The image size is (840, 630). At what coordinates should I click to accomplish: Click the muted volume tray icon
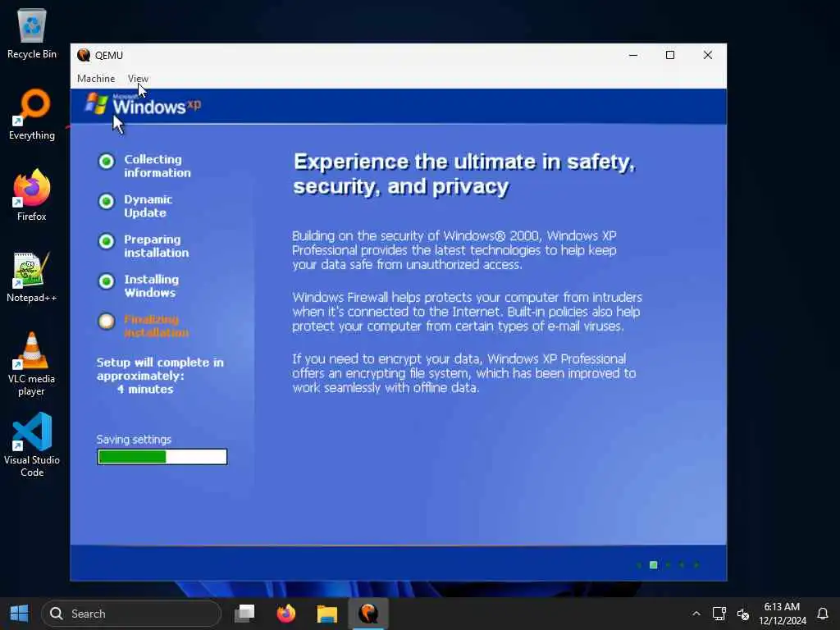coord(743,614)
